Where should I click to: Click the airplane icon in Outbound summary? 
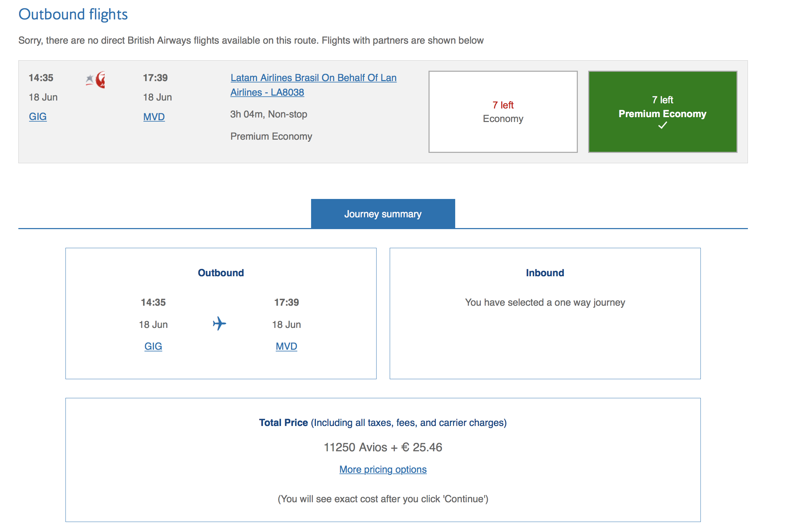tap(219, 324)
